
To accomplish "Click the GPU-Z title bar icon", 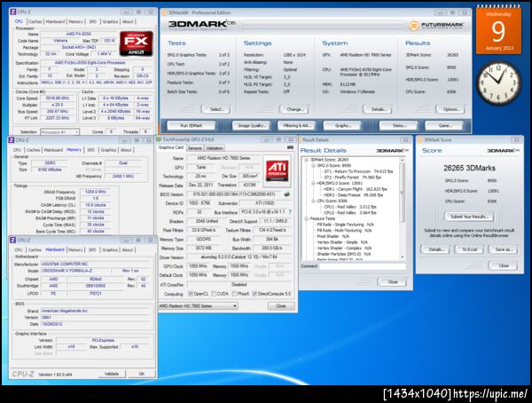I will click(159, 139).
